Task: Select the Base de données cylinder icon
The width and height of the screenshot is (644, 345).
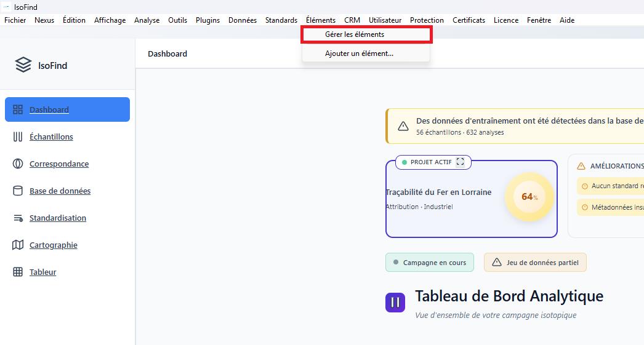Action: (x=18, y=191)
